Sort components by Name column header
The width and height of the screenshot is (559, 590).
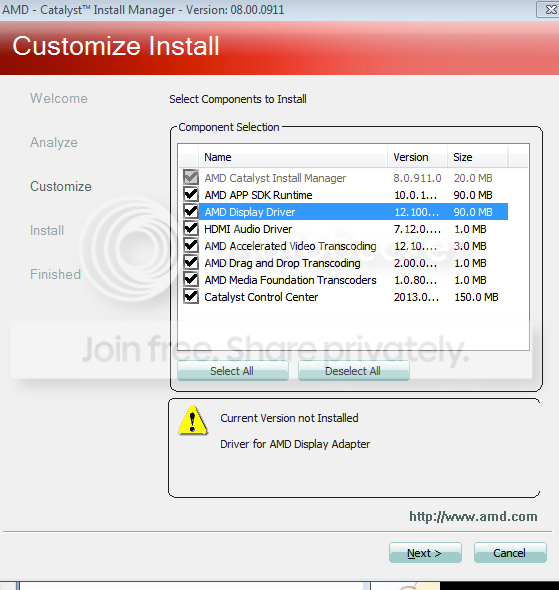pos(293,157)
